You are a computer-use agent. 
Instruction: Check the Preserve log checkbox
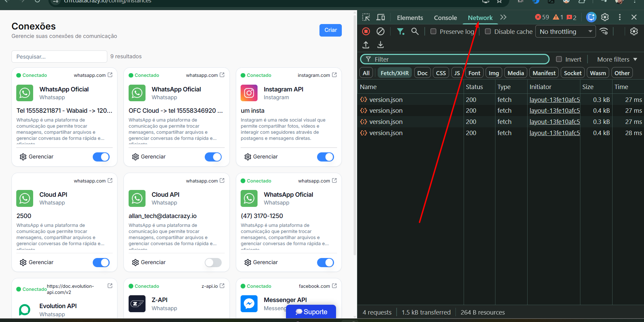coord(433,31)
